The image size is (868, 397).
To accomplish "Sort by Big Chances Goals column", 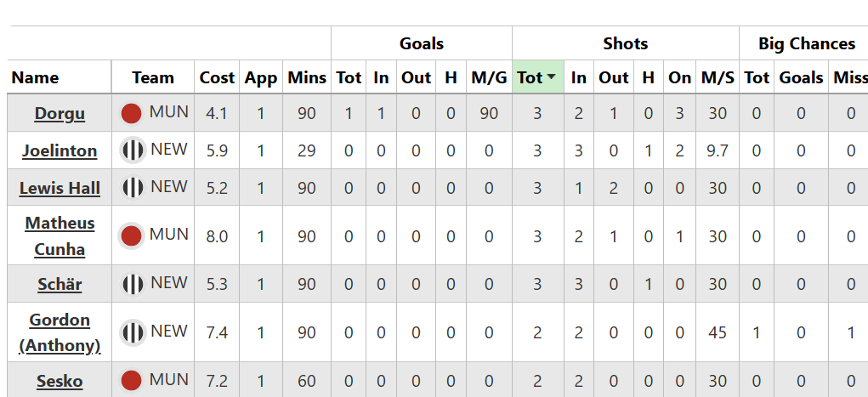I will [x=801, y=77].
